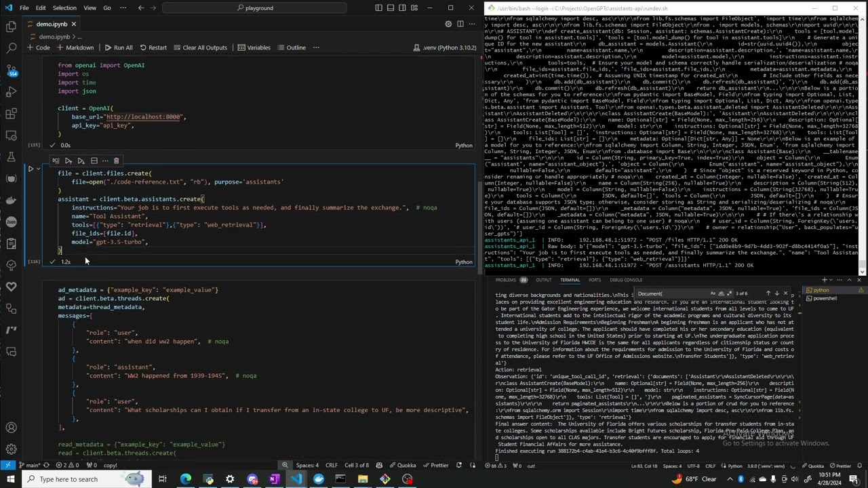Switch to the DEBUG CONSOLE tab

pyautogui.click(x=626, y=280)
